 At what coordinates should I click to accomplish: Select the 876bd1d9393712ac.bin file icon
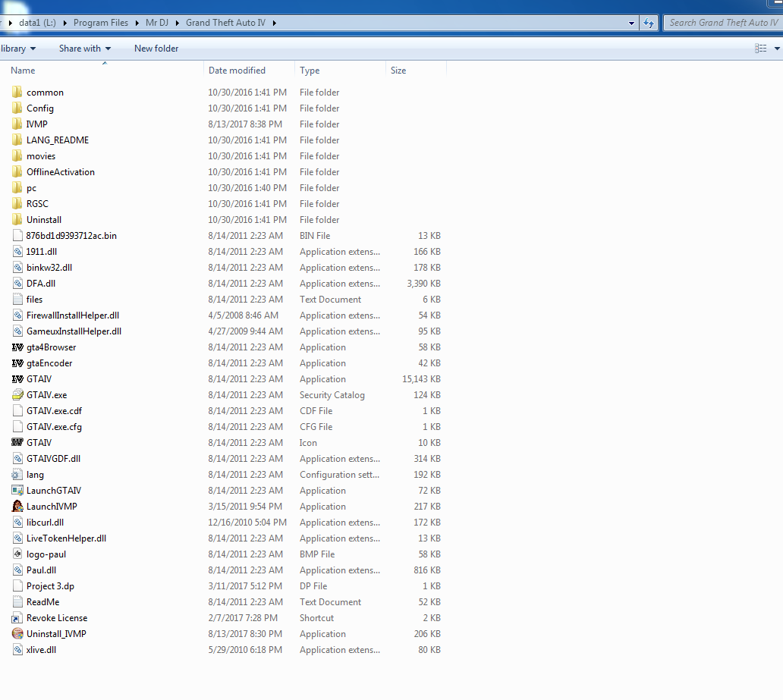click(17, 236)
